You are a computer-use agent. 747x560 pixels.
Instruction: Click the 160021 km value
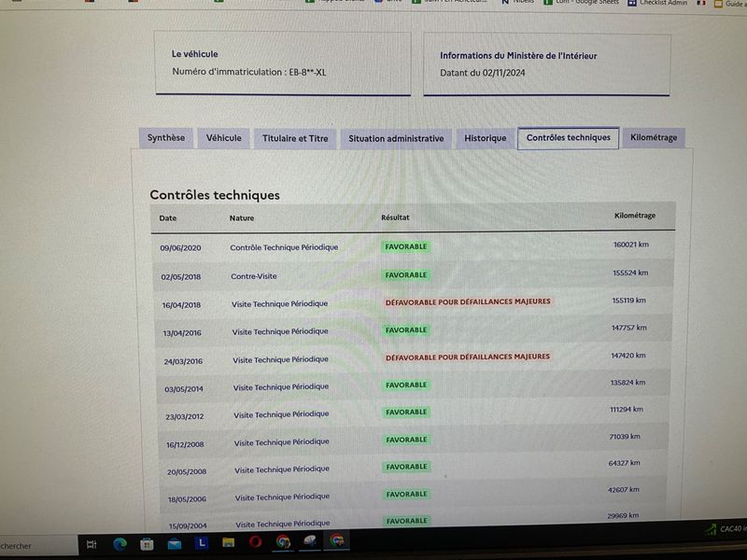(631, 245)
